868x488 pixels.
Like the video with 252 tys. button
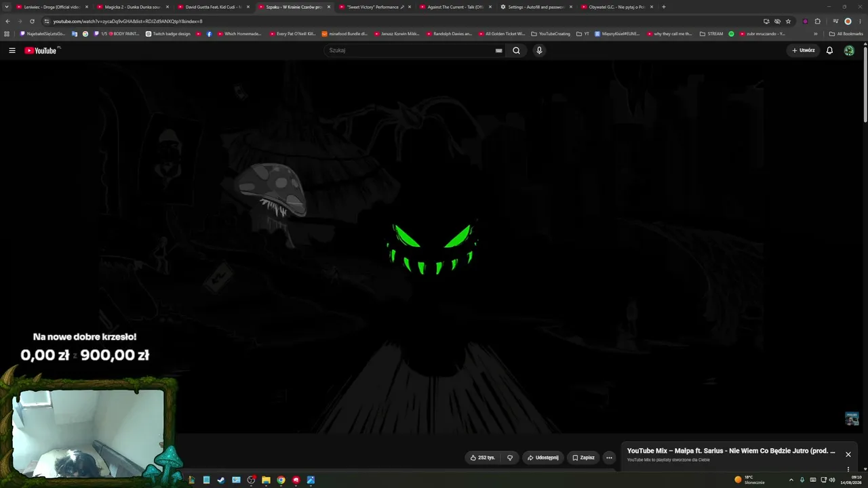tap(483, 457)
